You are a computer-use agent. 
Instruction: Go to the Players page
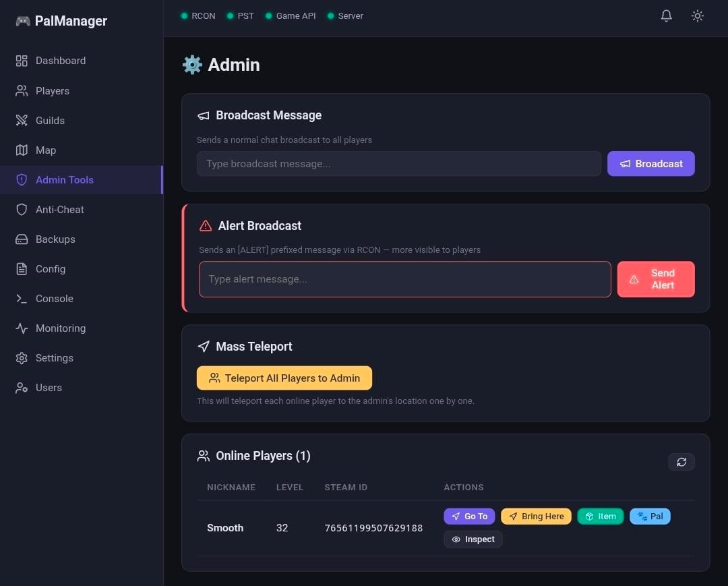[x=52, y=91]
